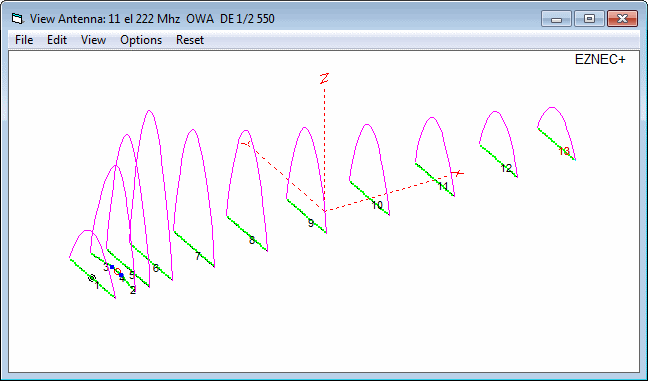Image resolution: width=648 pixels, height=381 pixels.
Task: Select wire number 7 label
Action: pos(198,256)
